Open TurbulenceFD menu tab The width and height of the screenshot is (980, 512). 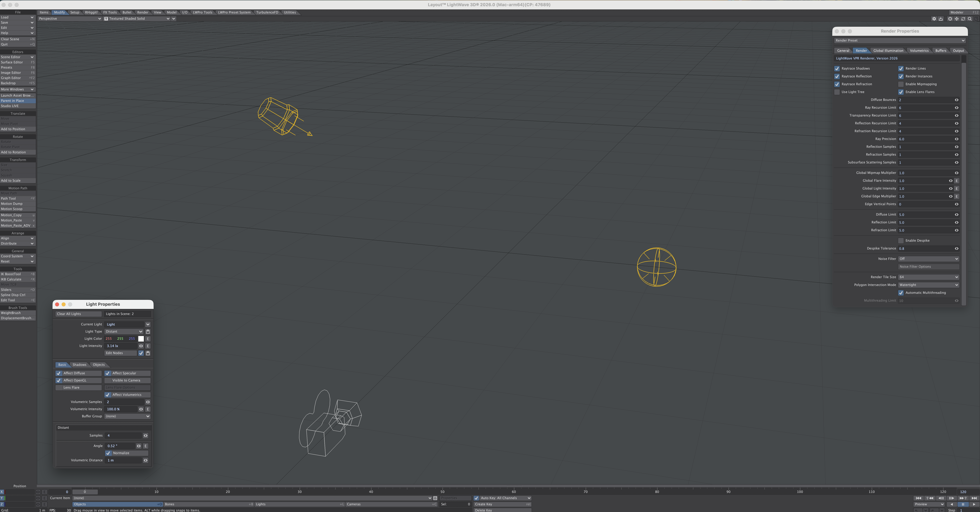coord(267,12)
